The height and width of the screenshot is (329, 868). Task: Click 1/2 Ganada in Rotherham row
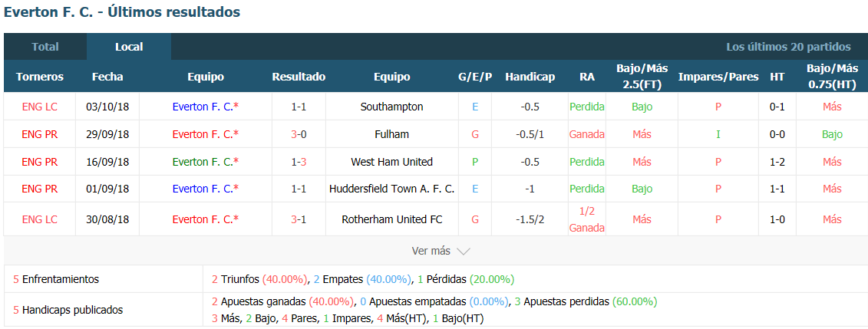point(587,219)
